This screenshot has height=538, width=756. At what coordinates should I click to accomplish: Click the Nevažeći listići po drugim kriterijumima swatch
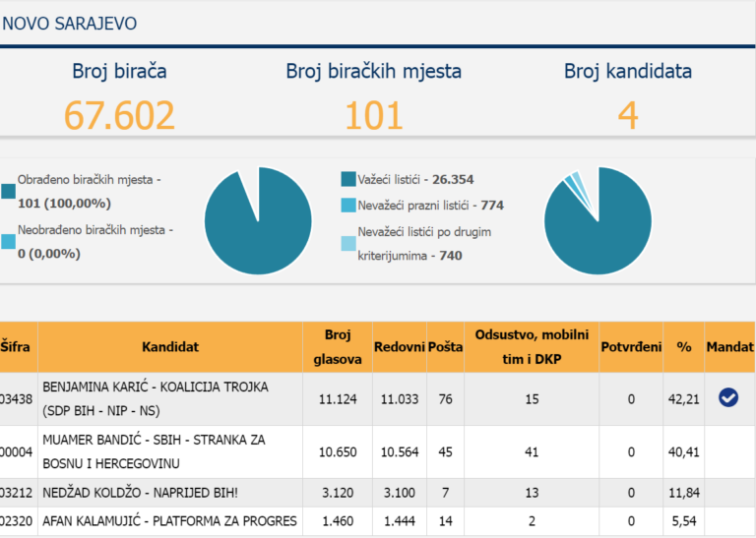pyautogui.click(x=348, y=243)
